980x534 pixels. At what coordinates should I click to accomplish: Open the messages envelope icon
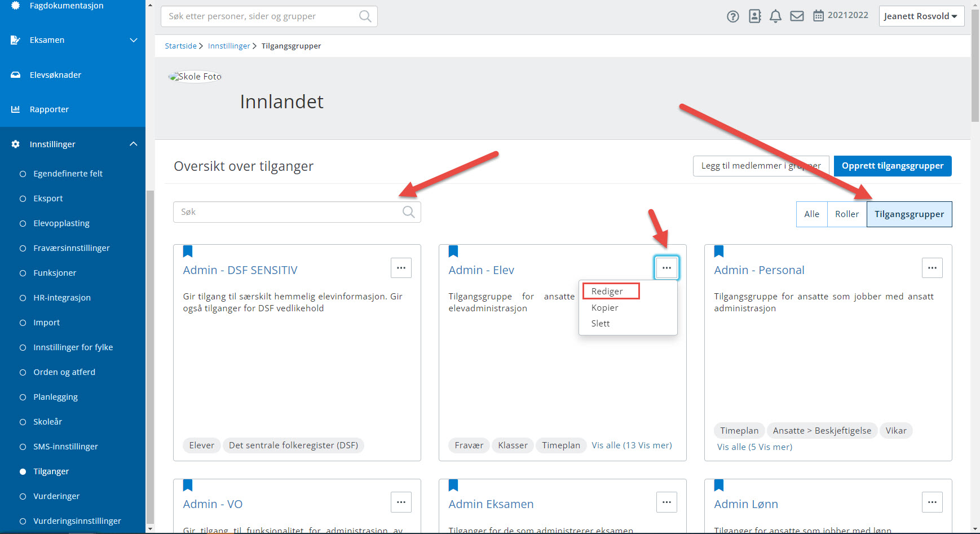[x=797, y=16]
